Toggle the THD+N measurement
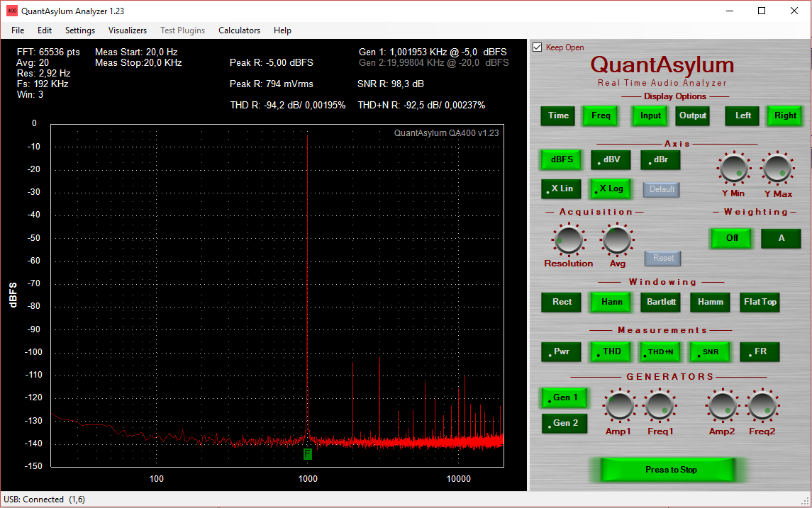The height and width of the screenshot is (508, 812). click(x=661, y=351)
